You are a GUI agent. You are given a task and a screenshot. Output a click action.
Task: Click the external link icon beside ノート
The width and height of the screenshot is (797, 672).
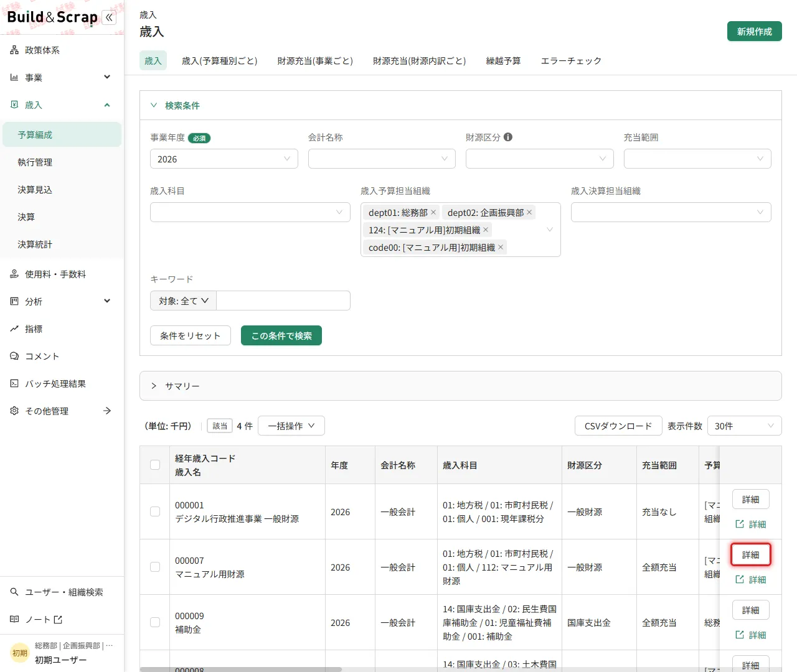pos(58,620)
